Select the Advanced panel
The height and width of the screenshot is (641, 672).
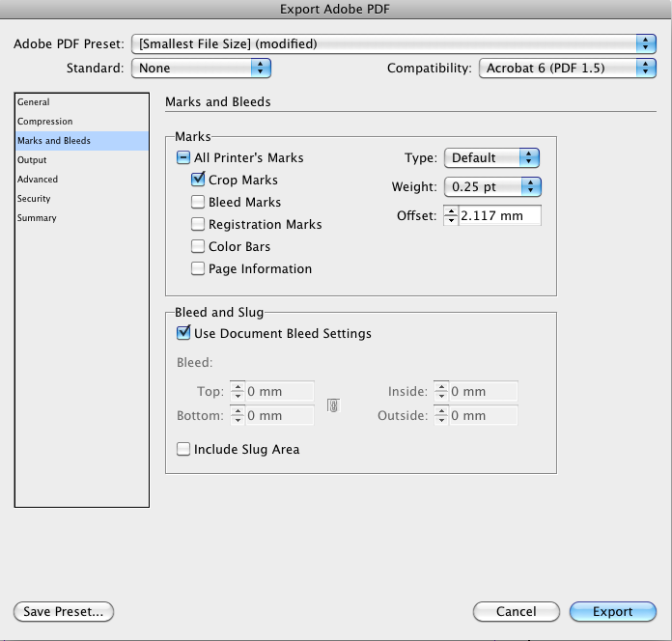pos(82,180)
